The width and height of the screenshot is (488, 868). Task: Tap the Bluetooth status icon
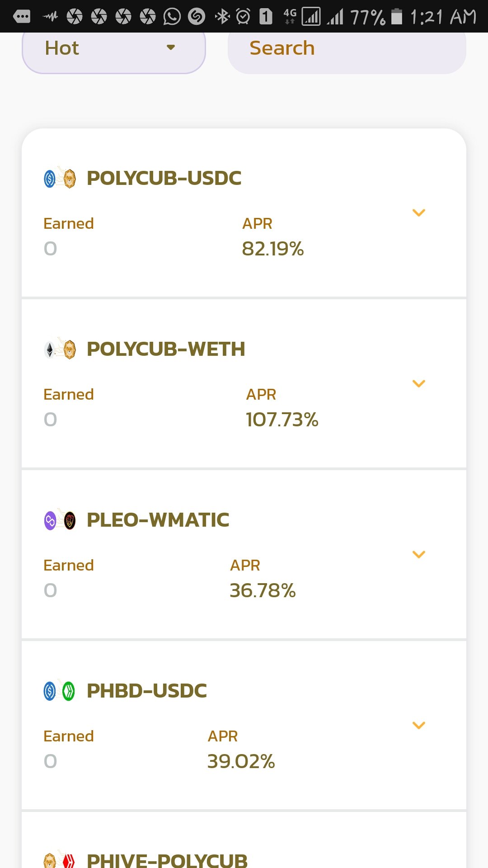(x=222, y=17)
